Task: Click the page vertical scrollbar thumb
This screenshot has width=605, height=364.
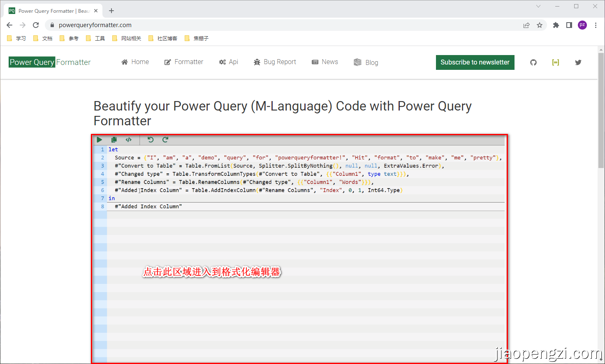Action: 601,110
